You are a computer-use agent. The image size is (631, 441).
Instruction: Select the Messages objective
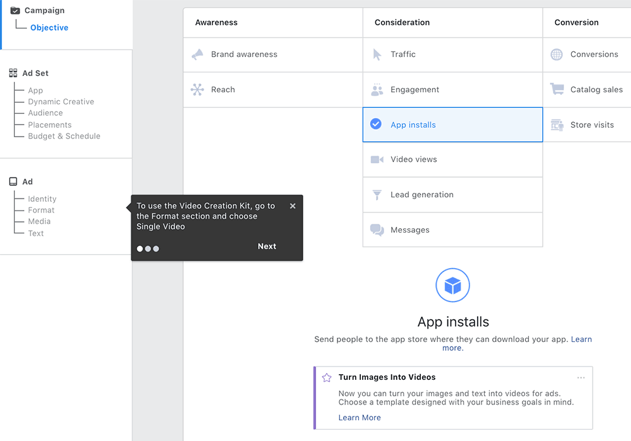[x=453, y=230]
